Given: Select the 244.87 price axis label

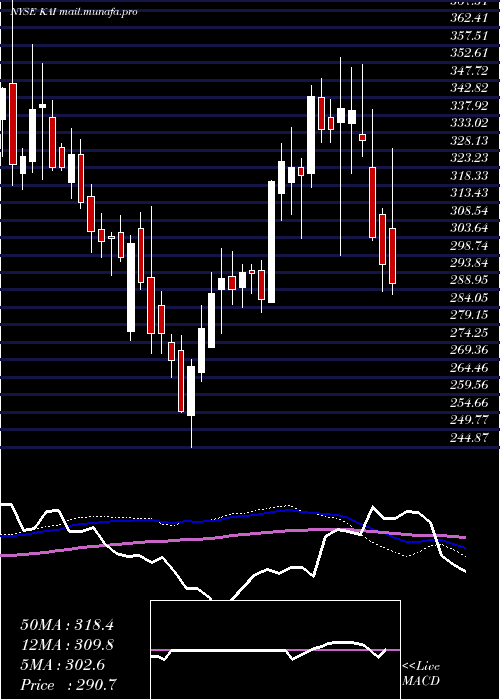Looking at the screenshot, I should click(469, 437).
